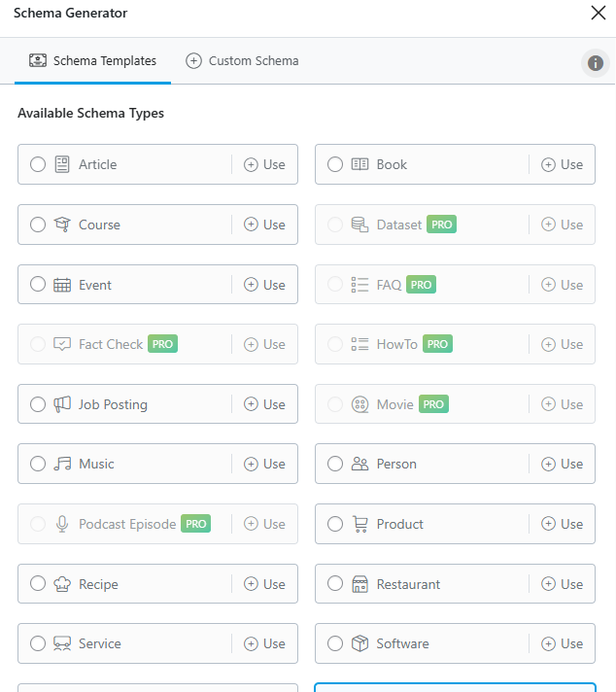Click Use for the Recipe schema

coord(264,584)
